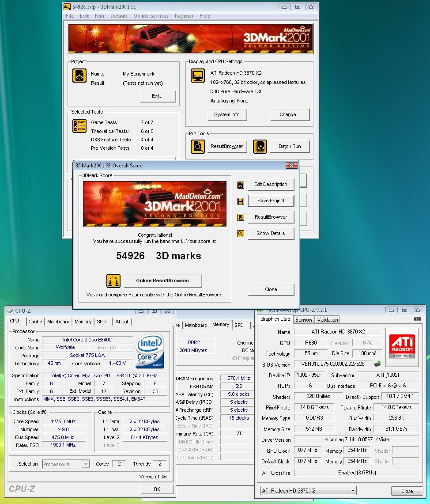
Task: Click the GPU-Z camera screenshot icon
Action: [x=418, y=319]
